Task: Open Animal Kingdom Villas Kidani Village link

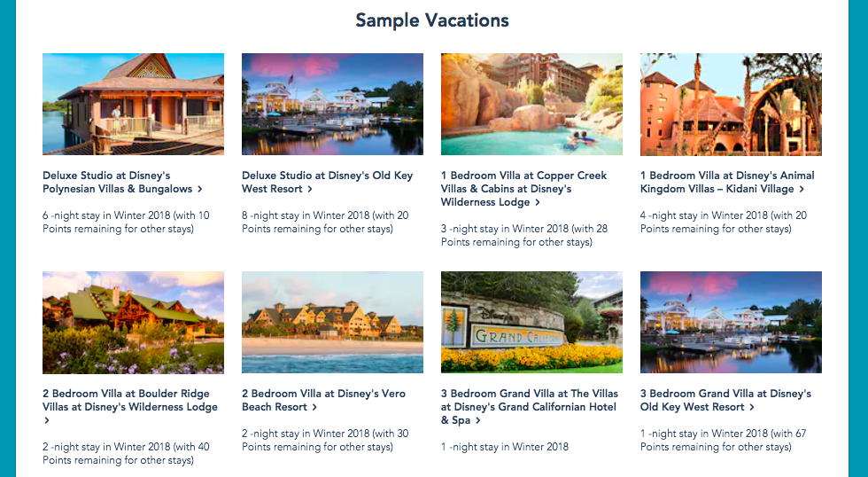Action: click(x=727, y=183)
